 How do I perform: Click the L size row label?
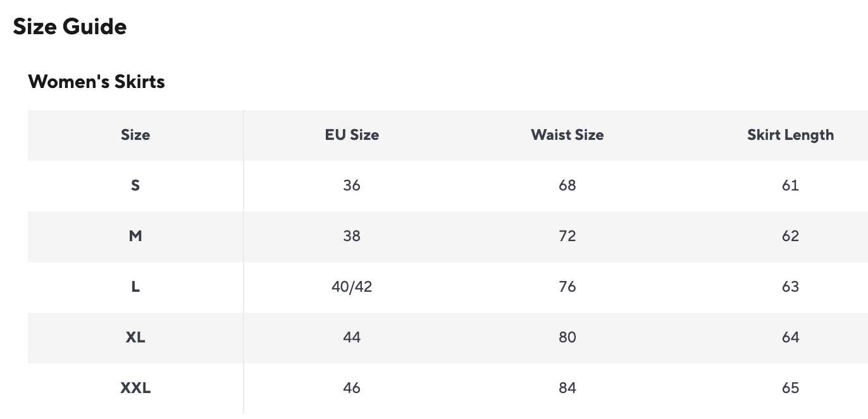coord(135,287)
